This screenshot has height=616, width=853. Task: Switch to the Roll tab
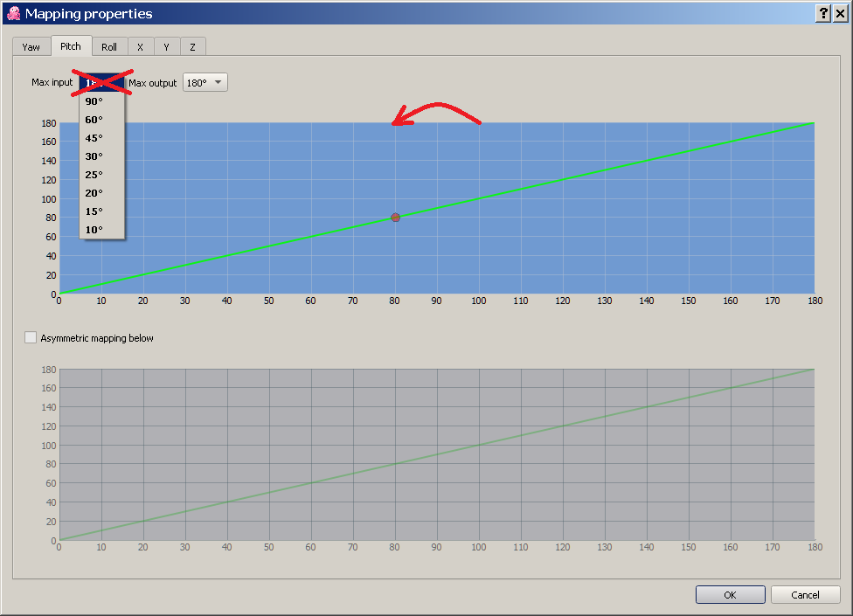109,46
